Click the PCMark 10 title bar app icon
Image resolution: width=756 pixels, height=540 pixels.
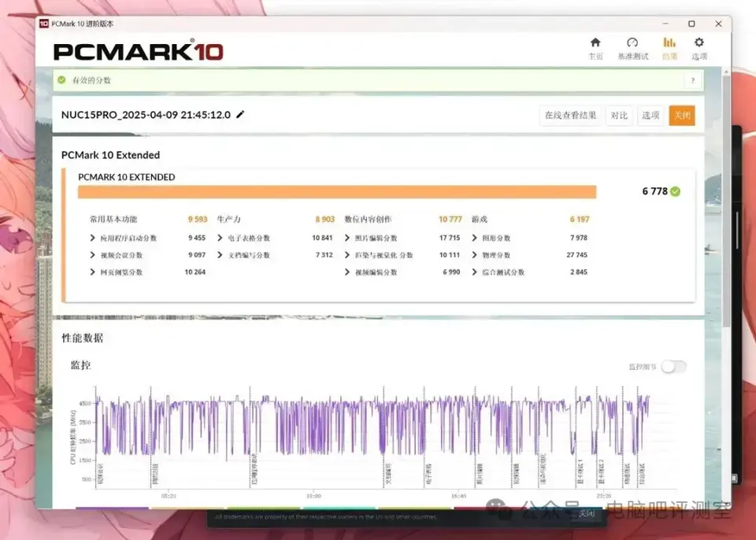point(44,24)
